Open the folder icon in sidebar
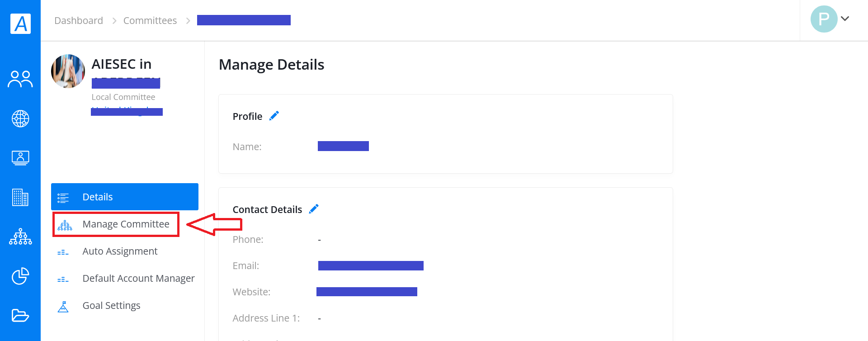 [x=20, y=315]
